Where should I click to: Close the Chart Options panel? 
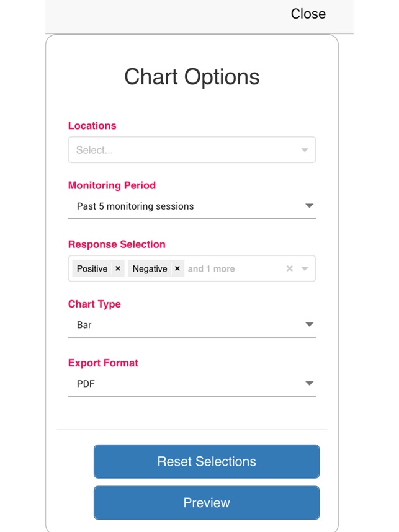308,14
